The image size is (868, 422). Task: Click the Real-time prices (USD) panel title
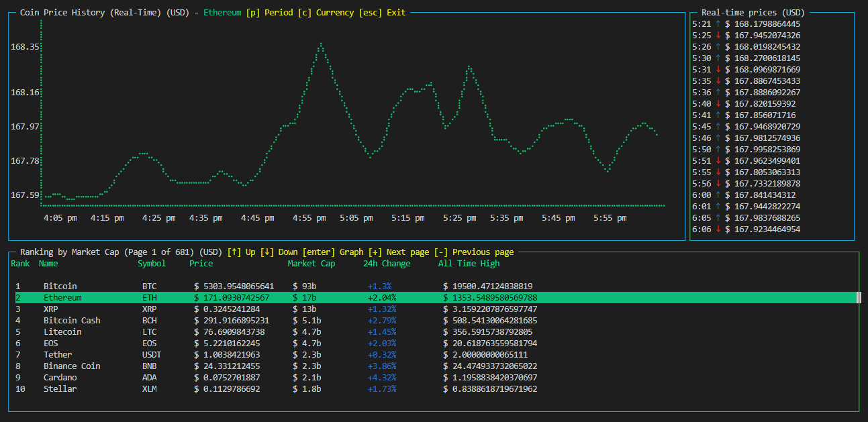click(x=753, y=13)
